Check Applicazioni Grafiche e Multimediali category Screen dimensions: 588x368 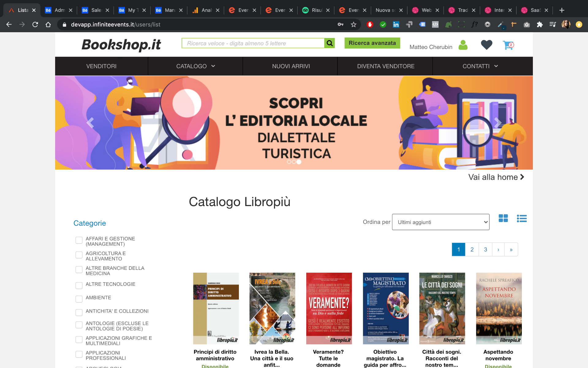click(x=79, y=339)
